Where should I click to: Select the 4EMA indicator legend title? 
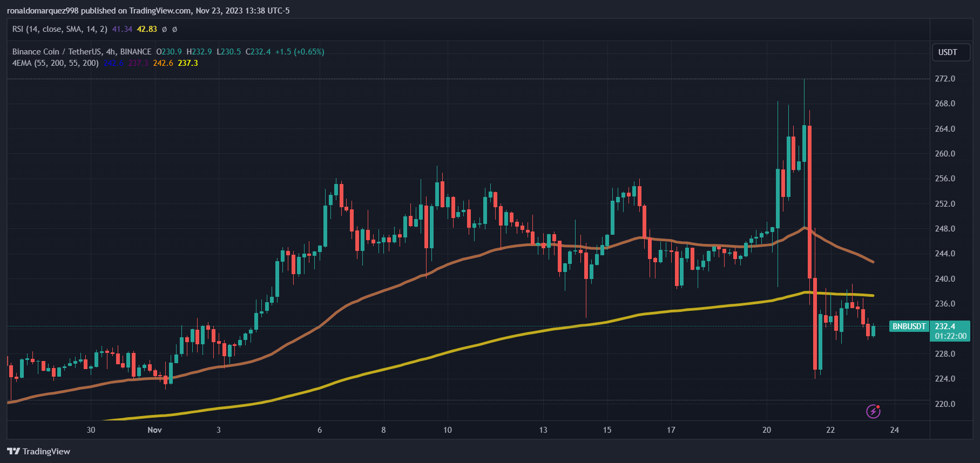tap(56, 63)
